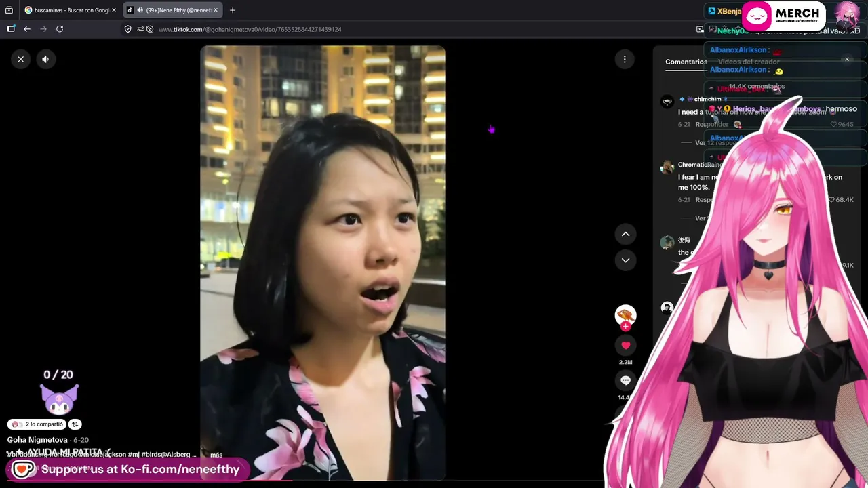The width and height of the screenshot is (868, 488).
Task: Reload the TikTok page
Action: pos(60,29)
